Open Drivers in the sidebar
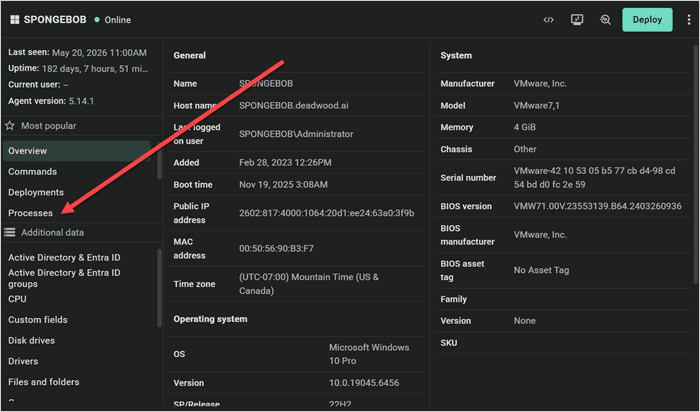Viewport: 700px width, 412px height. 23,361
